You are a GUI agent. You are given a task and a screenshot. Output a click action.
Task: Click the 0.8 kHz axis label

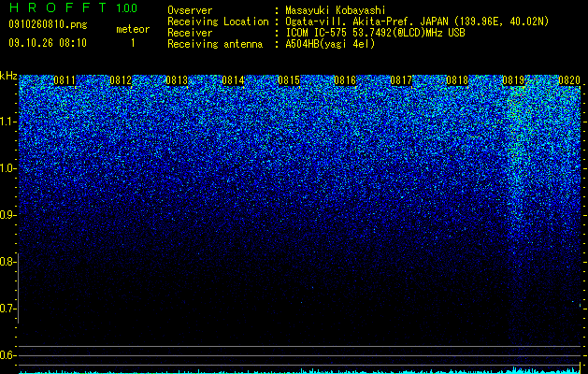click(7, 262)
